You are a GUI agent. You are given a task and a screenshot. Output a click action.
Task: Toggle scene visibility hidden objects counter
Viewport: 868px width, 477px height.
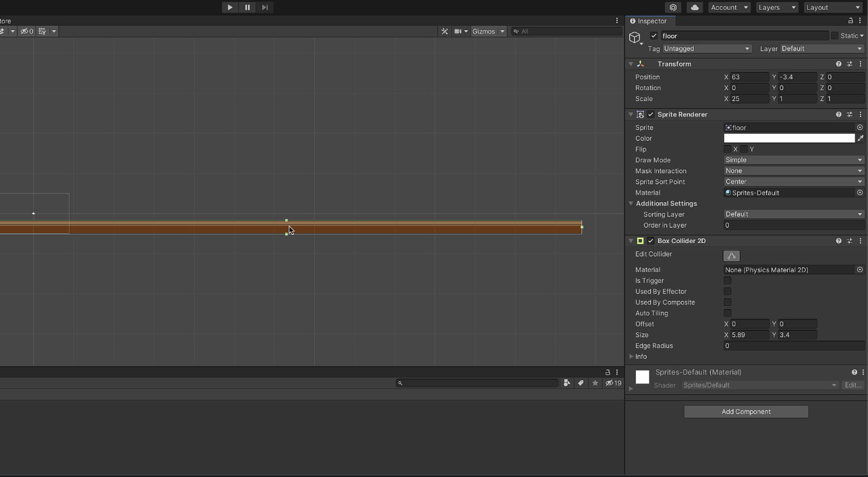tap(27, 31)
